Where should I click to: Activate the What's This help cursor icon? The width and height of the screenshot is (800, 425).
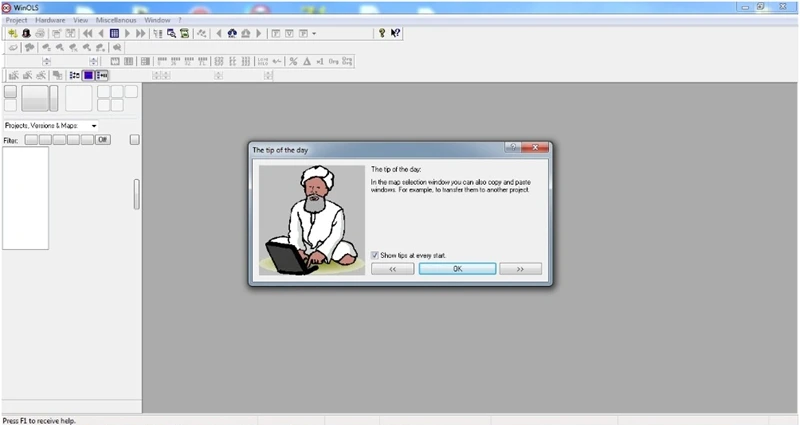pos(395,33)
